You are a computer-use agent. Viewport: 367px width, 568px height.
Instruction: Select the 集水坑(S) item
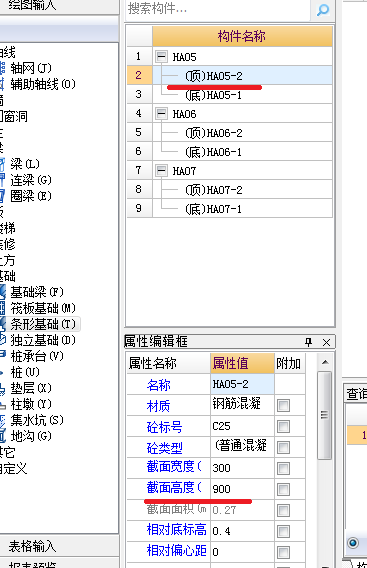pyautogui.click(x=37, y=420)
